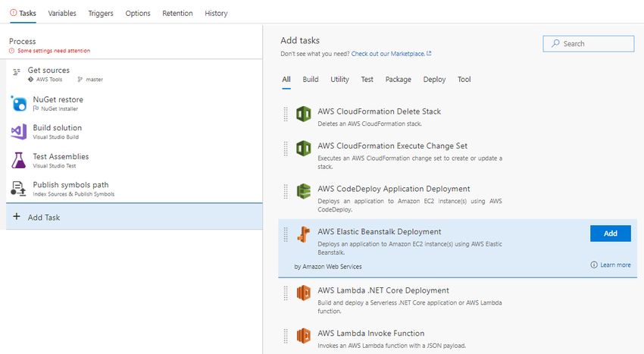Click the AWS CloudFormation Delete Stack icon
This screenshot has height=354, width=644.
tap(304, 114)
